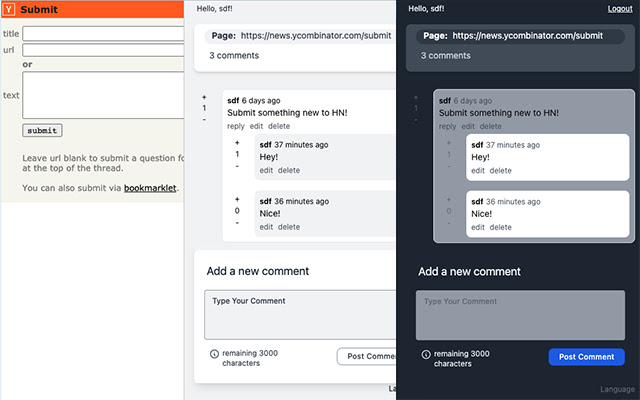Click the blue Post Comment button
This screenshot has height=400, width=640.
(587, 357)
